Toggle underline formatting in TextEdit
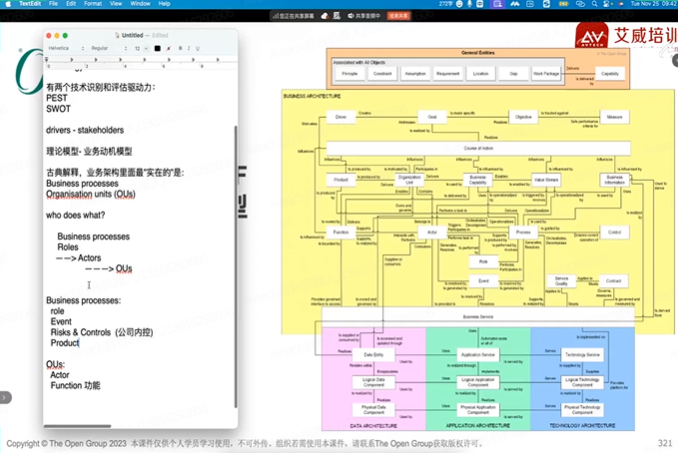 [x=197, y=48]
